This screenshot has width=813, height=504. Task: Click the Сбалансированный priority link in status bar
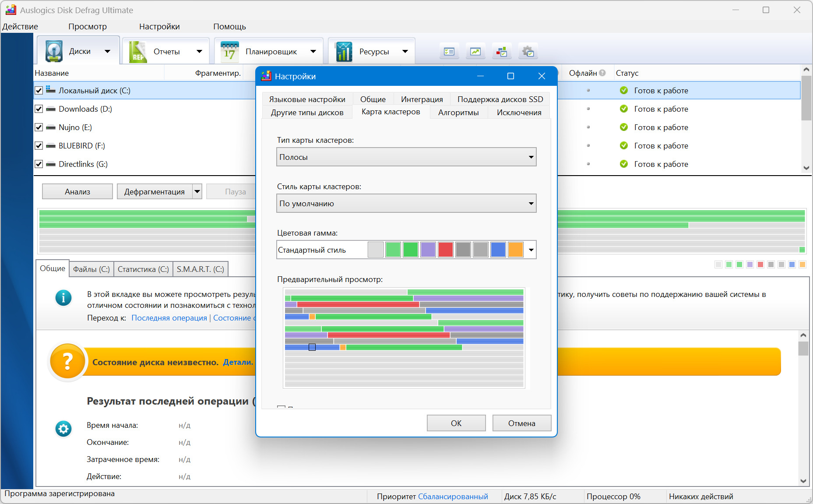[x=453, y=497]
